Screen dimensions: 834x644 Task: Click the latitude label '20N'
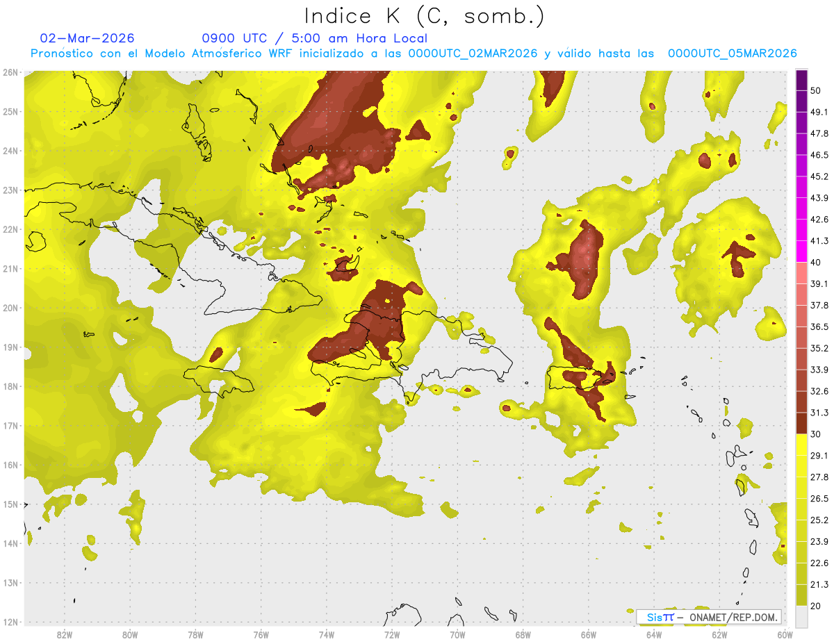10,308
